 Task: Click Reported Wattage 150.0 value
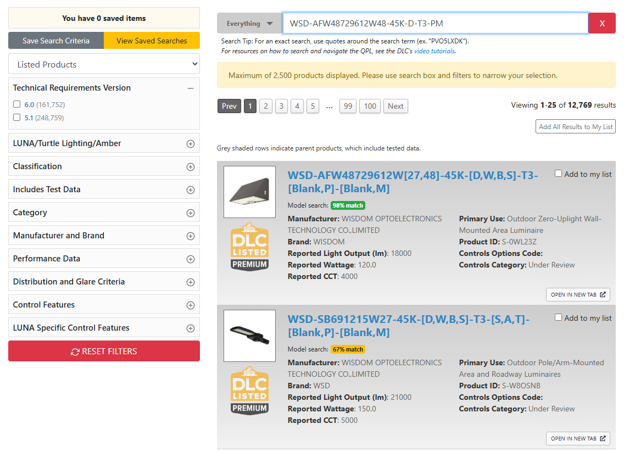click(366, 409)
